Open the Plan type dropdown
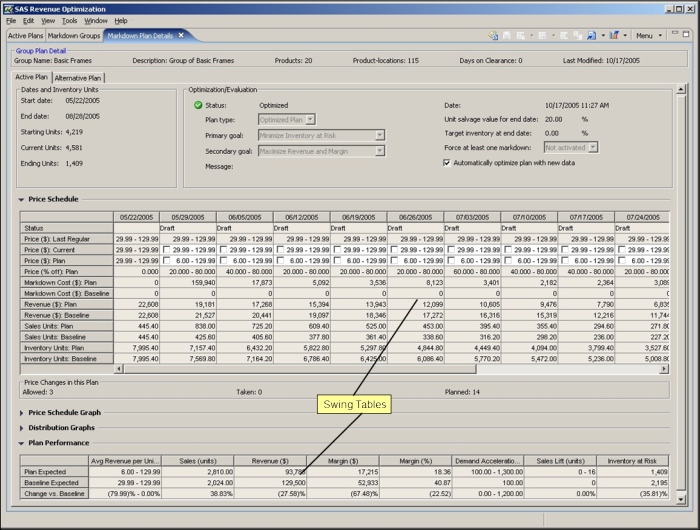This screenshot has width=700, height=530. click(311, 120)
